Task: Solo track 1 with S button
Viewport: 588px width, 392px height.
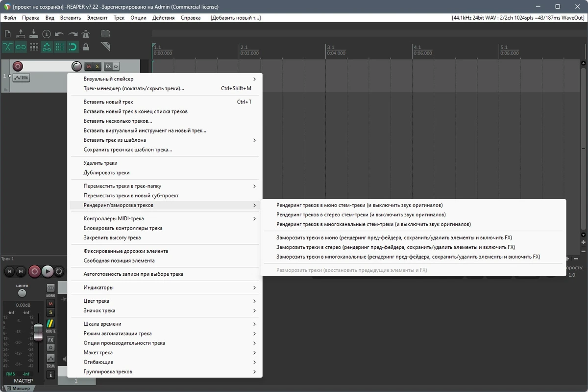Action: pyautogui.click(x=97, y=66)
